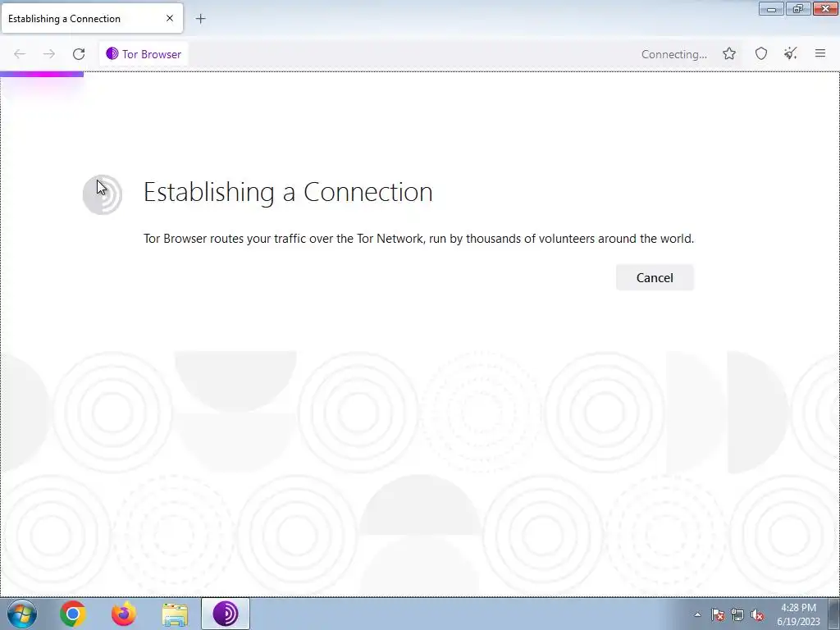Click the Tor Network description text

pyautogui.click(x=418, y=239)
